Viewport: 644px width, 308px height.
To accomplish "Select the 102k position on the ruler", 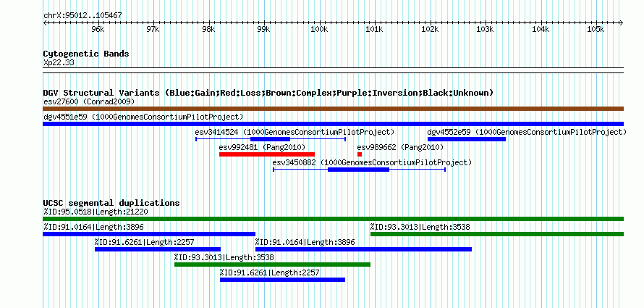I will pyautogui.click(x=430, y=30).
